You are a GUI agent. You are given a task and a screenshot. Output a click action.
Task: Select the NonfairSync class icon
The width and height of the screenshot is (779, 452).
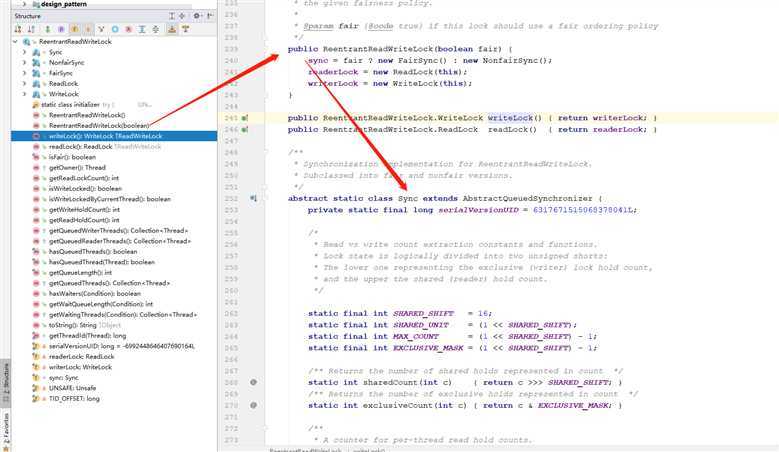point(36,63)
